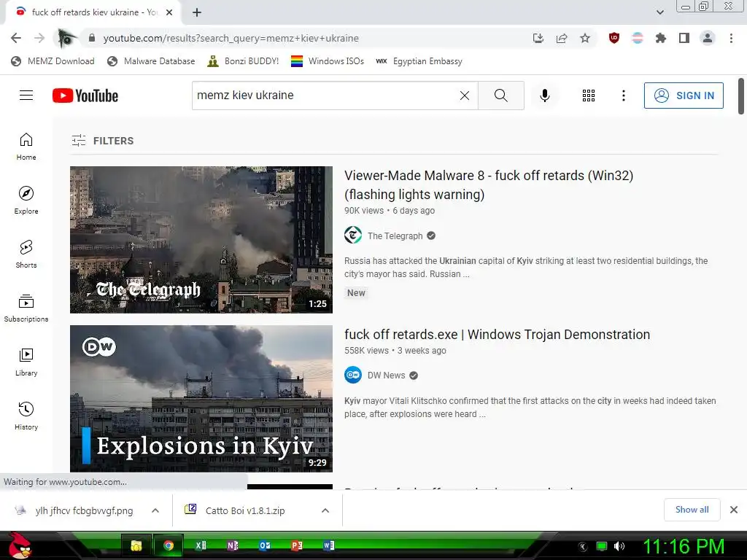Open MEMZ Download bookmark
This screenshot has height=560, width=747.
click(x=53, y=61)
